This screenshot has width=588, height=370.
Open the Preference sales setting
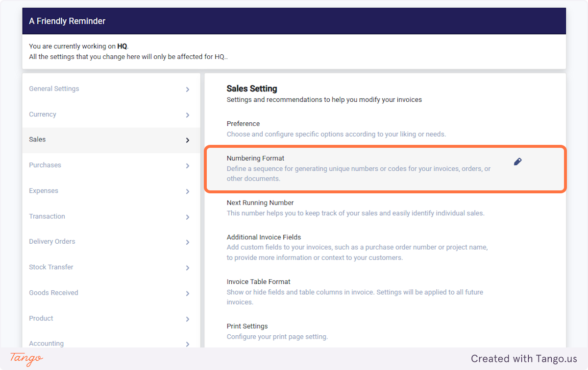click(x=385, y=129)
